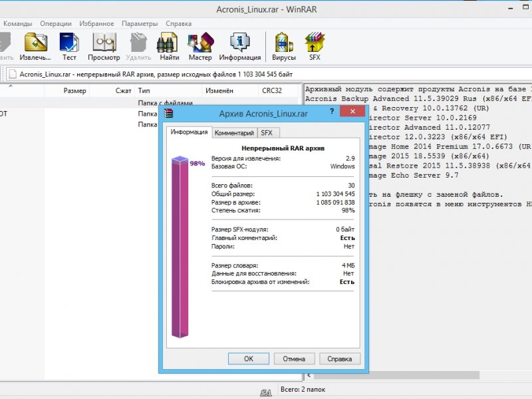Click the archive path field Acronis_Linux.rar
The width and height of the screenshot is (532, 399).
pyautogui.click(x=268, y=74)
